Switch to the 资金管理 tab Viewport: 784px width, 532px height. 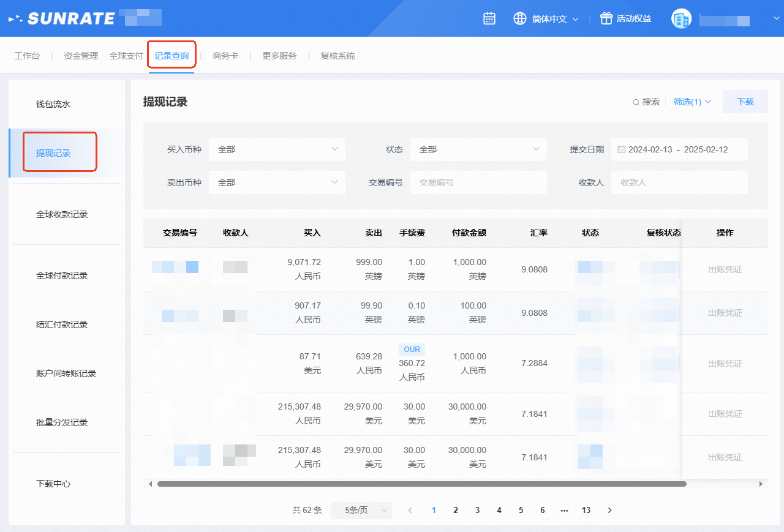click(81, 56)
